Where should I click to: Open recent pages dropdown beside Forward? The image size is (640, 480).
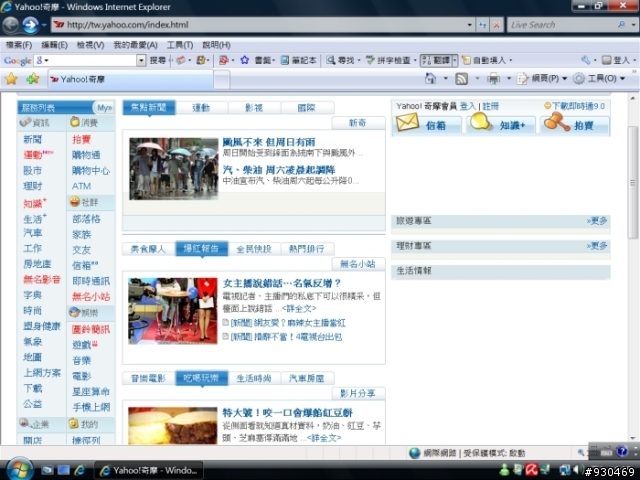pyautogui.click(x=44, y=25)
